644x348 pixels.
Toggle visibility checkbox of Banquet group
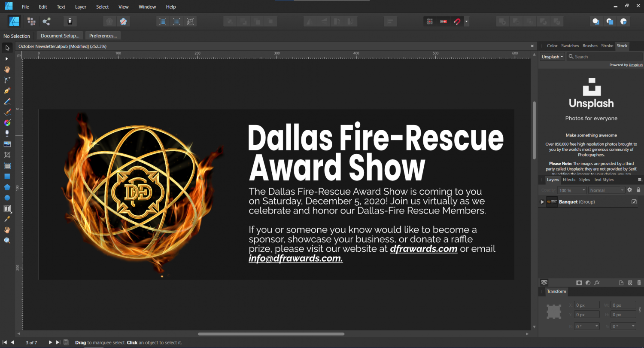[x=634, y=202]
